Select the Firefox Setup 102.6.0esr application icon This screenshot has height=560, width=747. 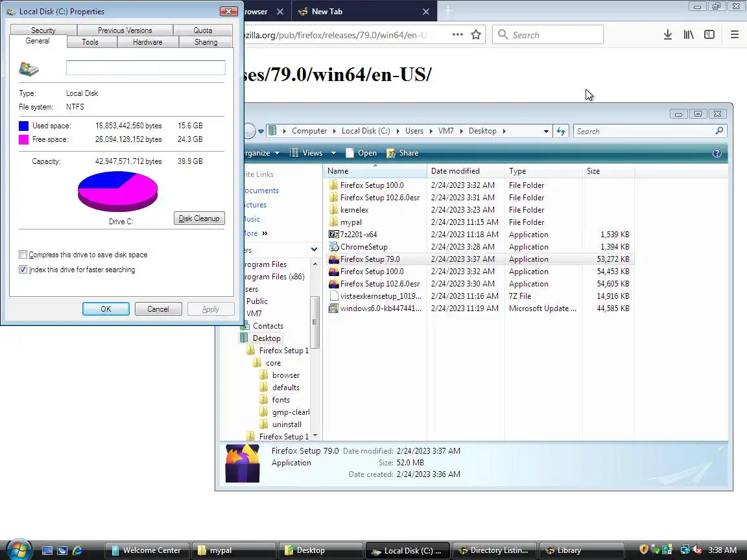[333, 284]
